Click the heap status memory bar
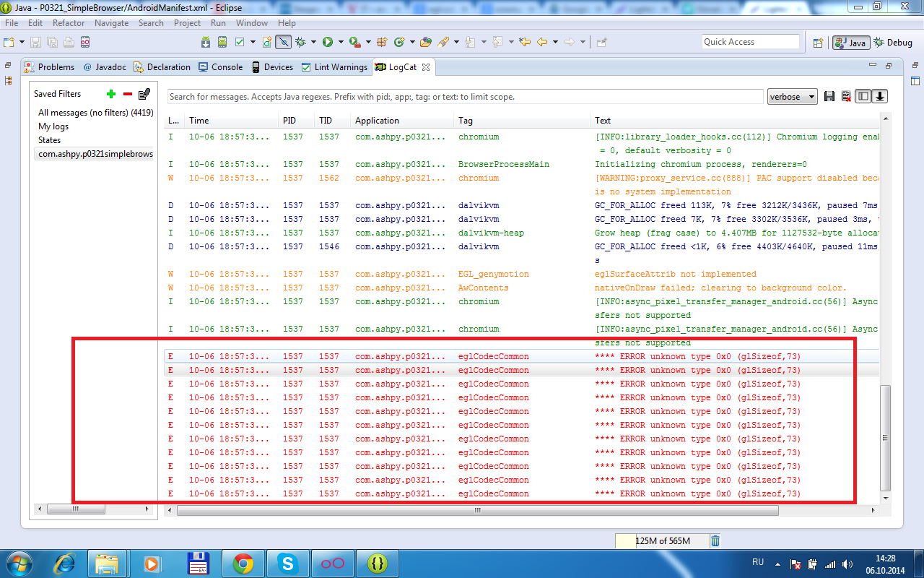This screenshot has height=578, width=924. point(661,540)
